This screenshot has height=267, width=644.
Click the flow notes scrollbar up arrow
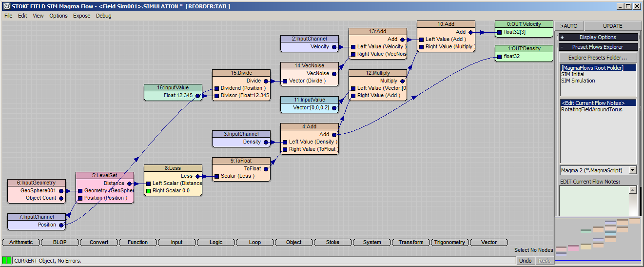click(x=632, y=190)
